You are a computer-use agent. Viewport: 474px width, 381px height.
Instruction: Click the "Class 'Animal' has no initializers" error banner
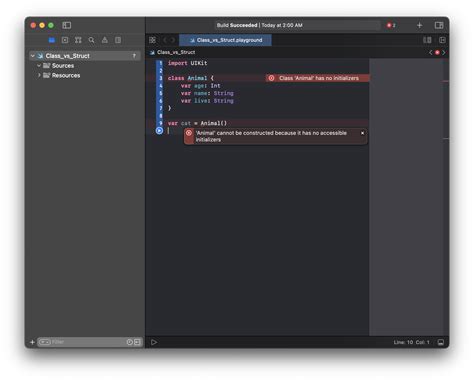318,78
